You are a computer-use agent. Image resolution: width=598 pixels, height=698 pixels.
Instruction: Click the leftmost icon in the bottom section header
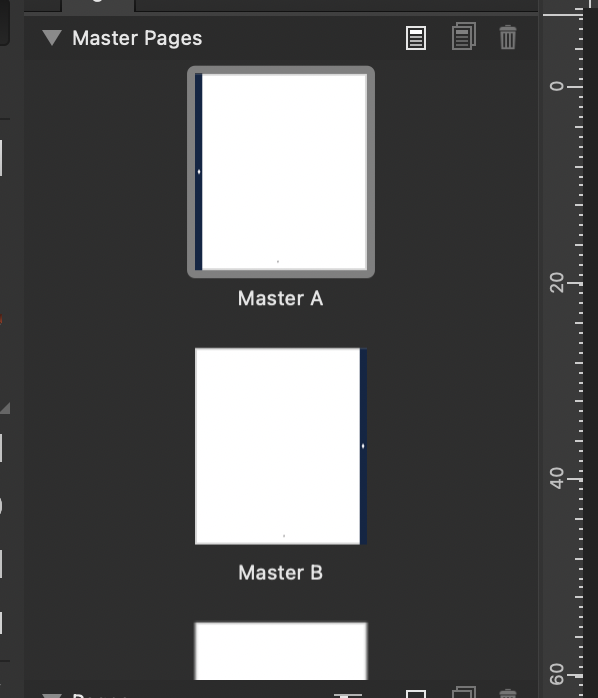click(x=348, y=695)
